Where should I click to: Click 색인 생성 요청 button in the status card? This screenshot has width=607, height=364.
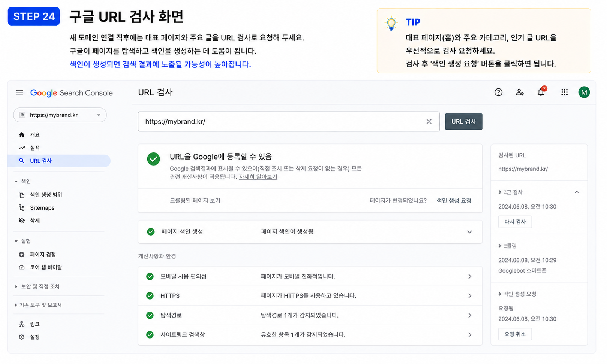[x=454, y=201]
